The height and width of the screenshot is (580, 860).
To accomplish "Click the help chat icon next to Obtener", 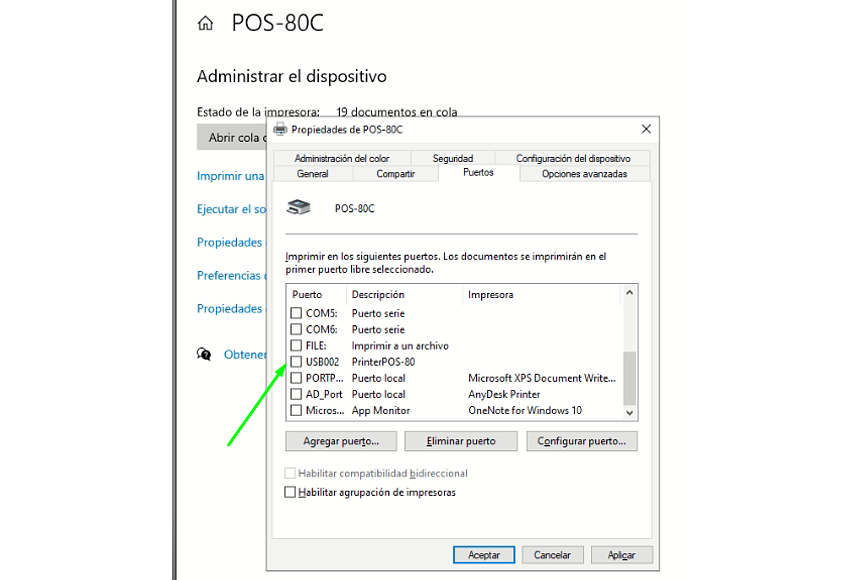I will pyautogui.click(x=205, y=354).
